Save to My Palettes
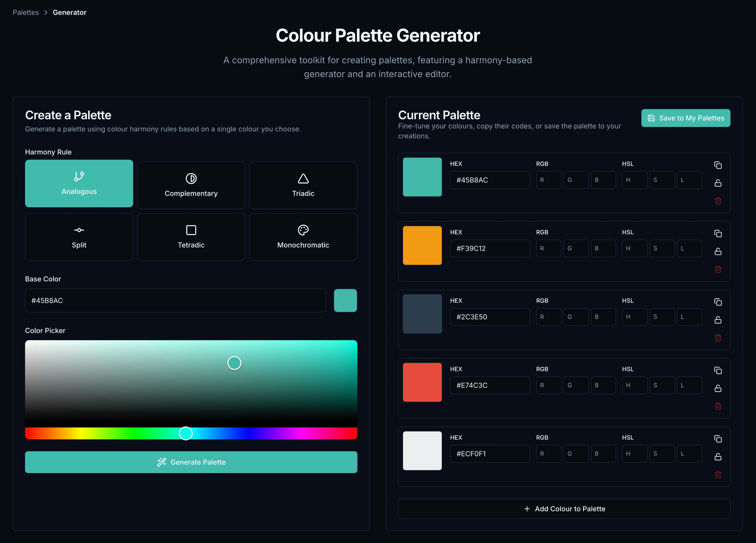 tap(685, 118)
